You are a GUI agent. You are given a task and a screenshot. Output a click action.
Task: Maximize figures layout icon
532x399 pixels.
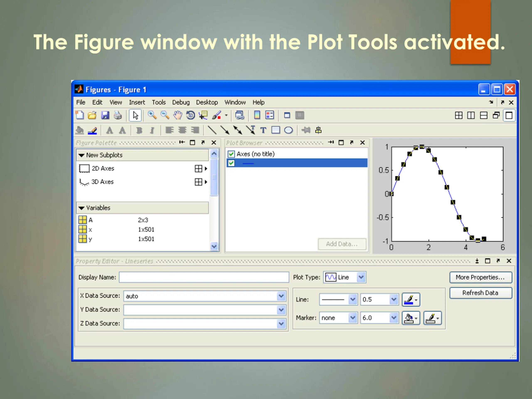[509, 116]
